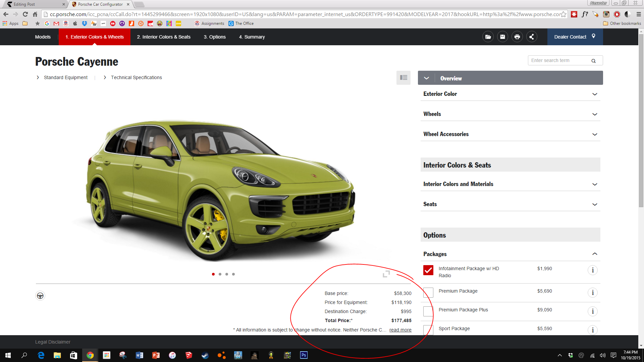This screenshot has height=362, width=644.
Task: Show info for Premium Package
Action: [593, 293]
